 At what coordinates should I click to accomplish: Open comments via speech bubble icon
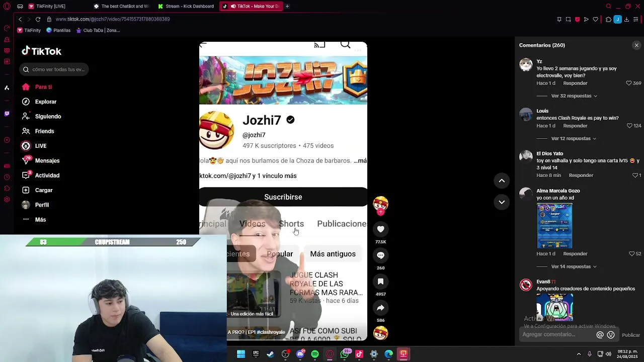pos(381,255)
